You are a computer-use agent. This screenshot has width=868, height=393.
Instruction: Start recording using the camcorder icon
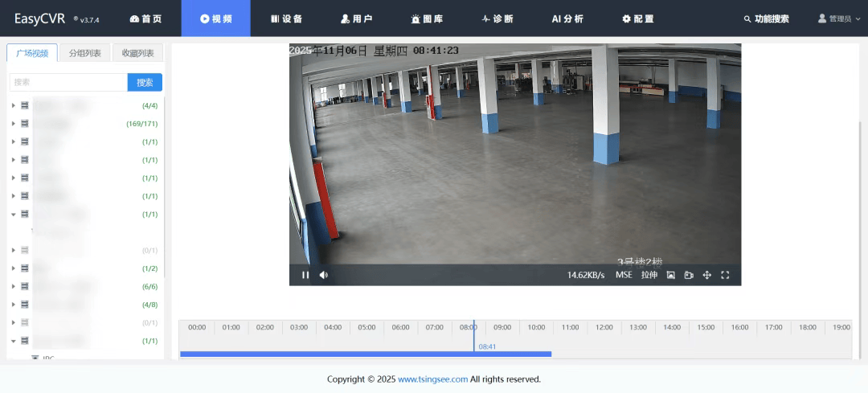[689, 275]
